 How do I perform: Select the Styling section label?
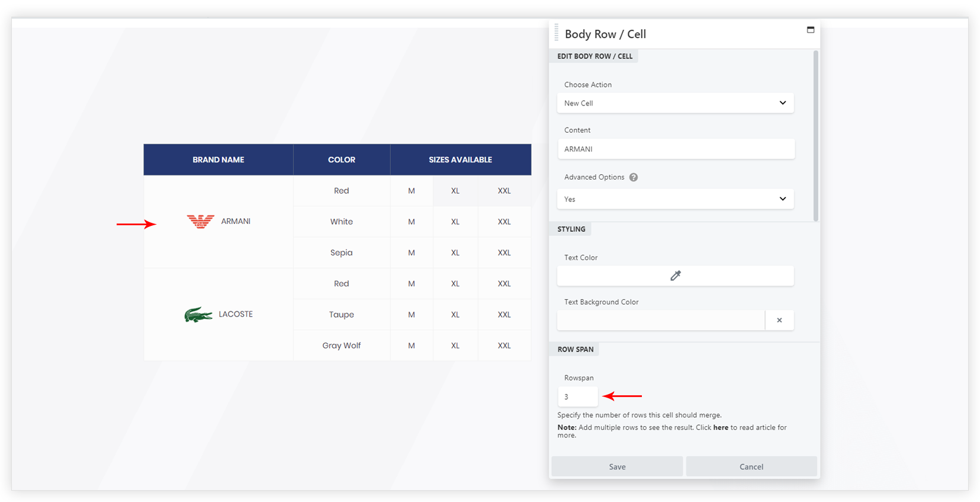pyautogui.click(x=571, y=229)
